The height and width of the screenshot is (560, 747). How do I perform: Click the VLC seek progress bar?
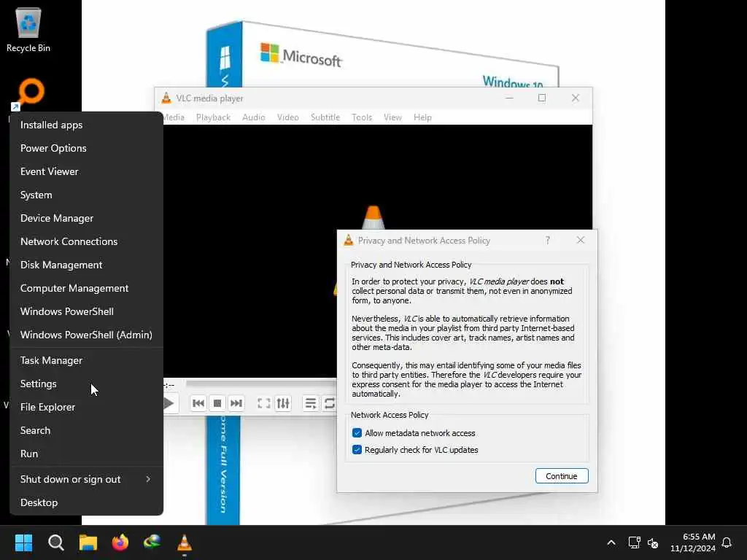[x=261, y=383]
